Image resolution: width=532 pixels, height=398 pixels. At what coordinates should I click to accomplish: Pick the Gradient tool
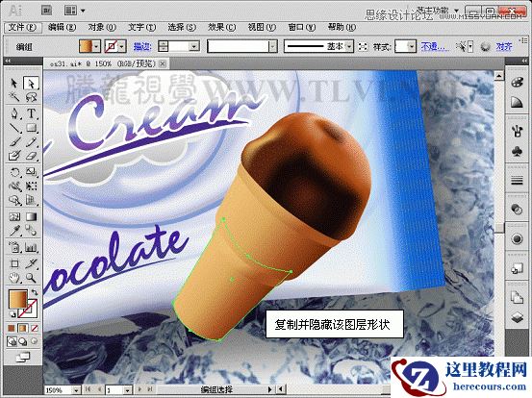[x=31, y=216]
